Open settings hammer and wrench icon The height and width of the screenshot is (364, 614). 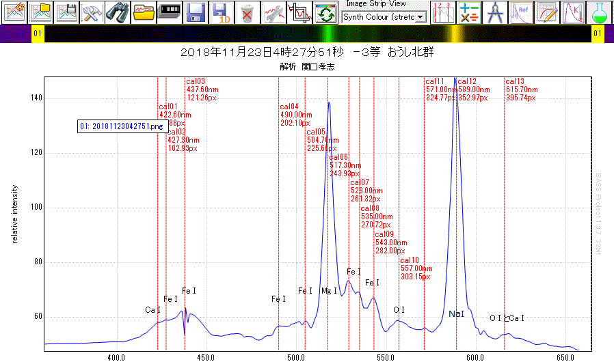92,12
